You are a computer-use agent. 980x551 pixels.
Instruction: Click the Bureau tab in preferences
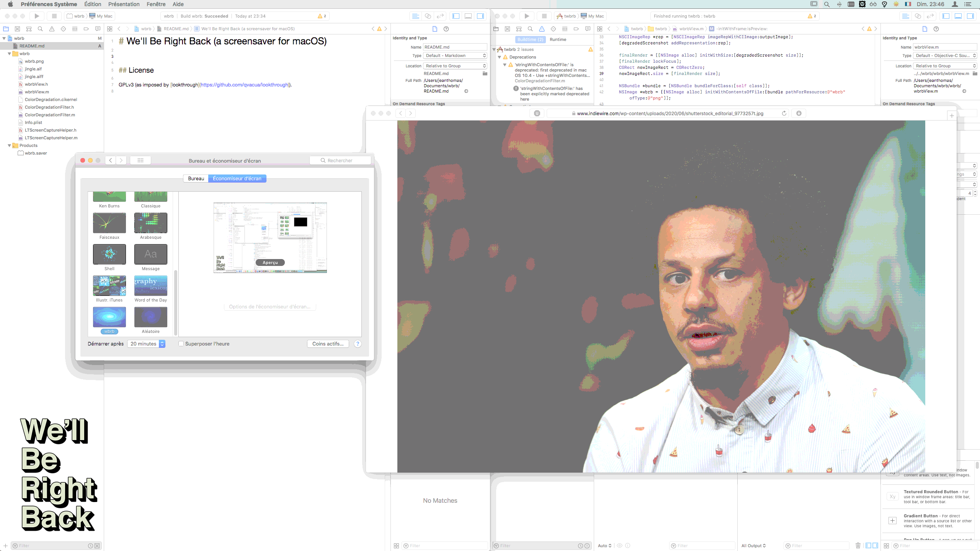(x=195, y=178)
